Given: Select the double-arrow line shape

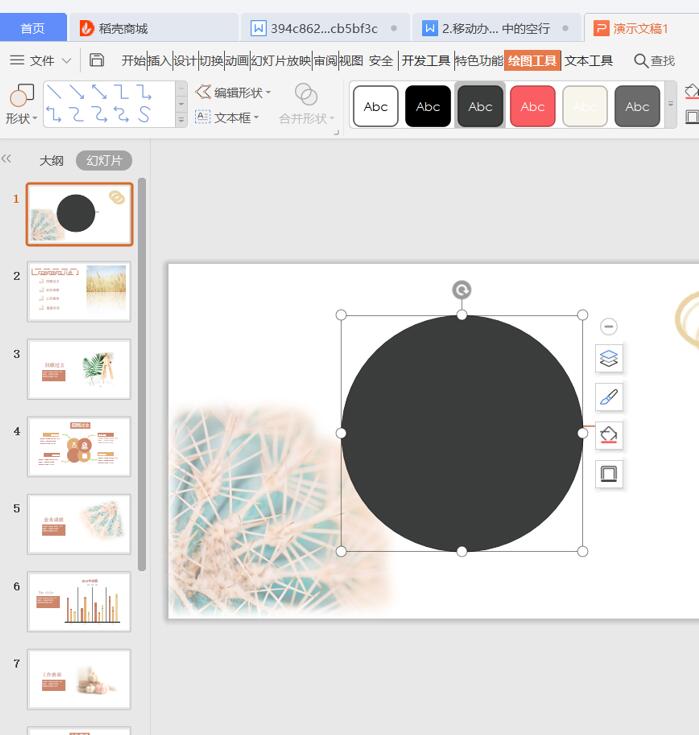Looking at the screenshot, I should (x=99, y=92).
